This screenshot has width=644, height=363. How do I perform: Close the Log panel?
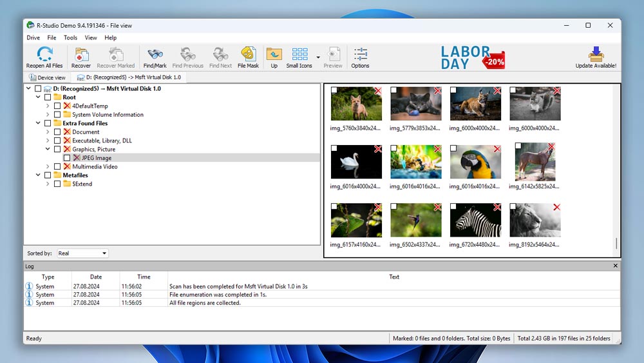(615, 266)
